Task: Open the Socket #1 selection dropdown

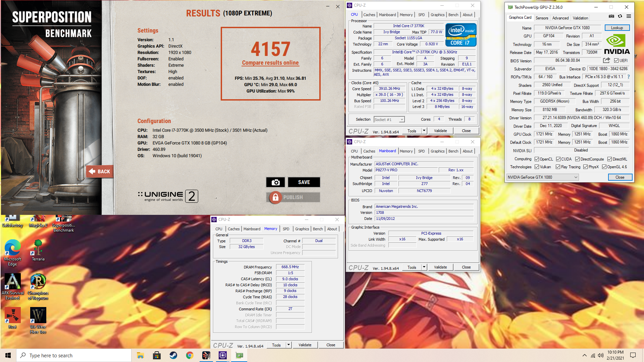Action: tap(389, 120)
